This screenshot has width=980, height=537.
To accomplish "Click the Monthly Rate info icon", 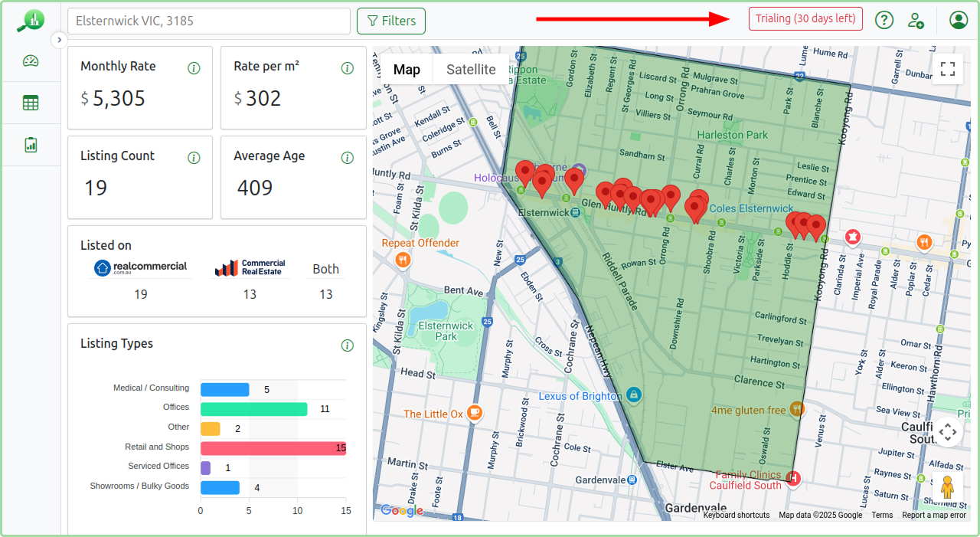I will [194, 68].
